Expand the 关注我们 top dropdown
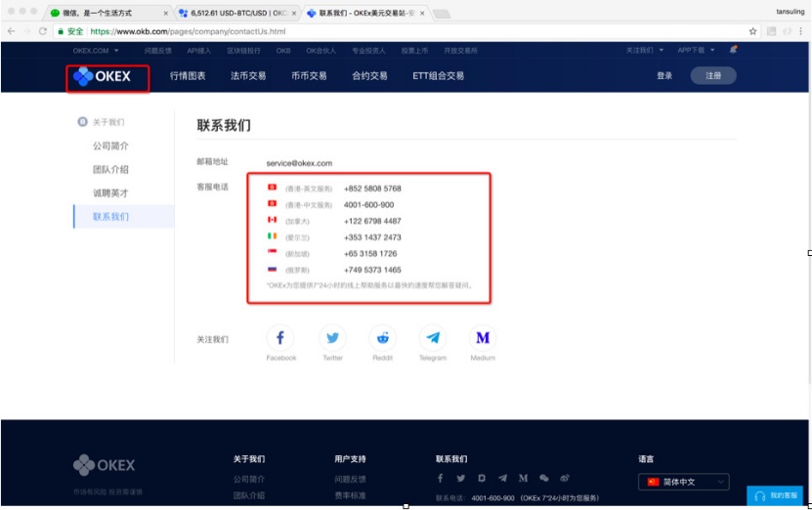This screenshot has width=812, height=510. point(645,50)
